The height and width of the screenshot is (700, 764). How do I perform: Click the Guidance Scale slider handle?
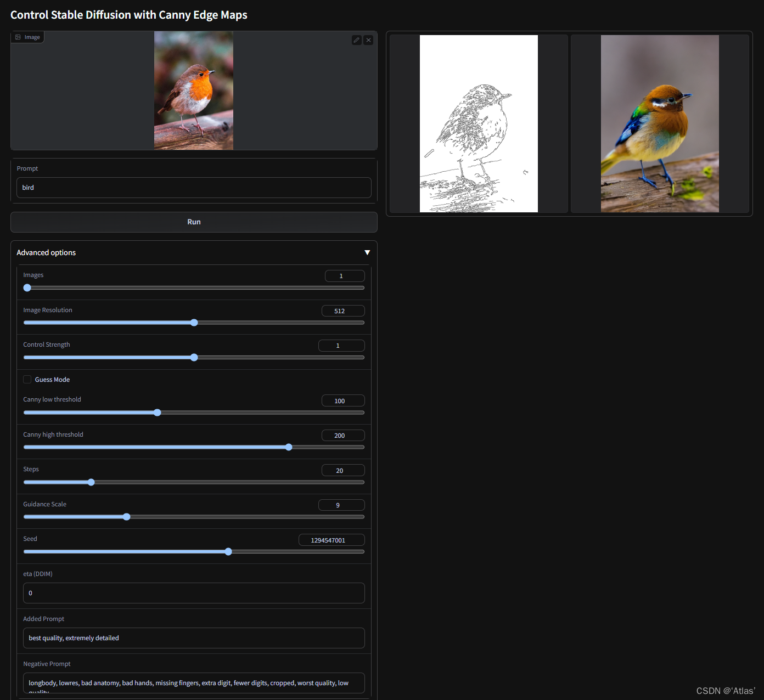point(127,517)
